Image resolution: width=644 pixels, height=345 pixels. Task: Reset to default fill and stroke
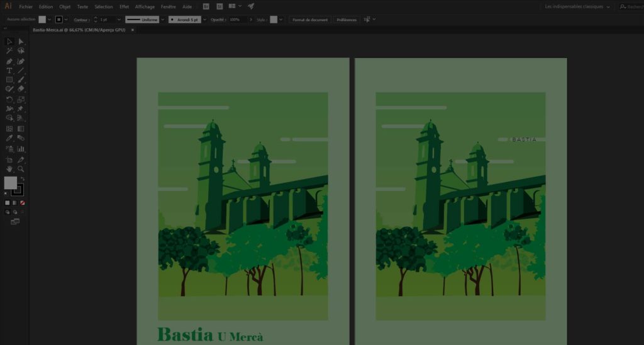(6, 193)
